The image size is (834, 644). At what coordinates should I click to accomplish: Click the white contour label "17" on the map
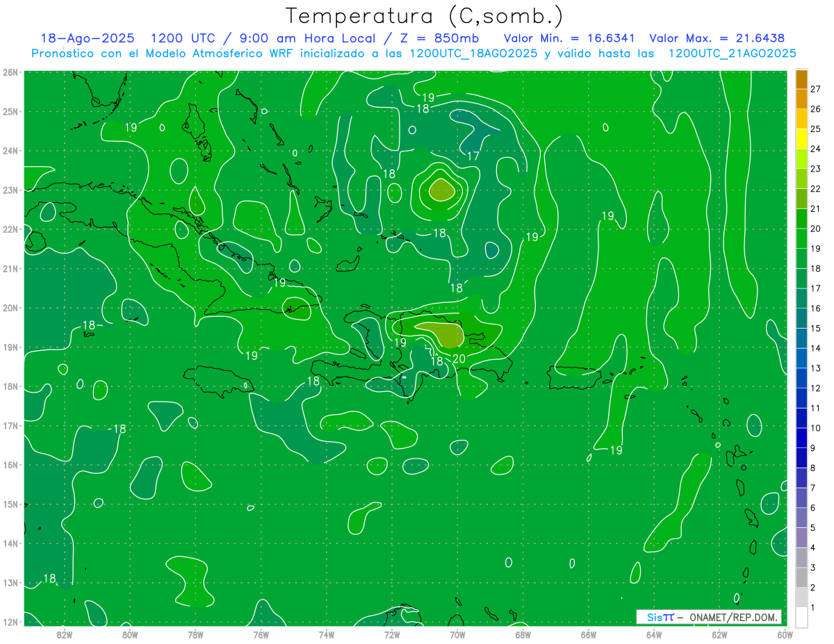pyautogui.click(x=473, y=156)
